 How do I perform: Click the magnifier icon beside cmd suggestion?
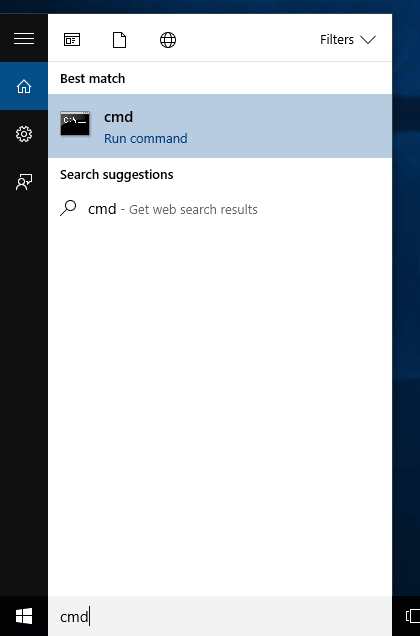coord(68,208)
